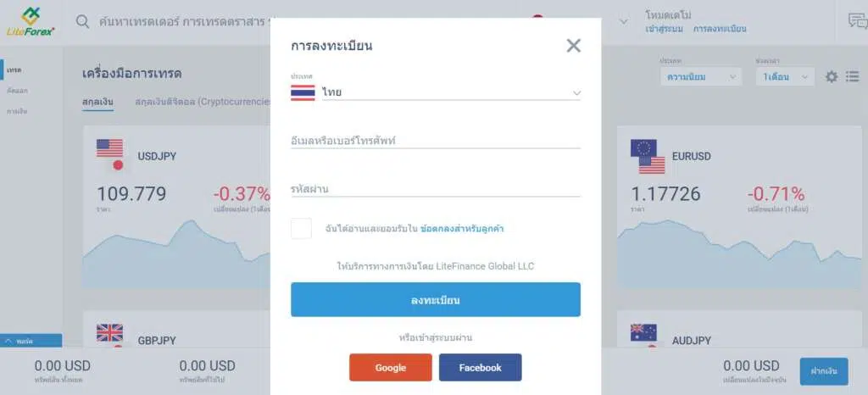Image resolution: width=868 pixels, height=395 pixels.
Task: Click the USDJPY flag icon
Action: point(110,154)
